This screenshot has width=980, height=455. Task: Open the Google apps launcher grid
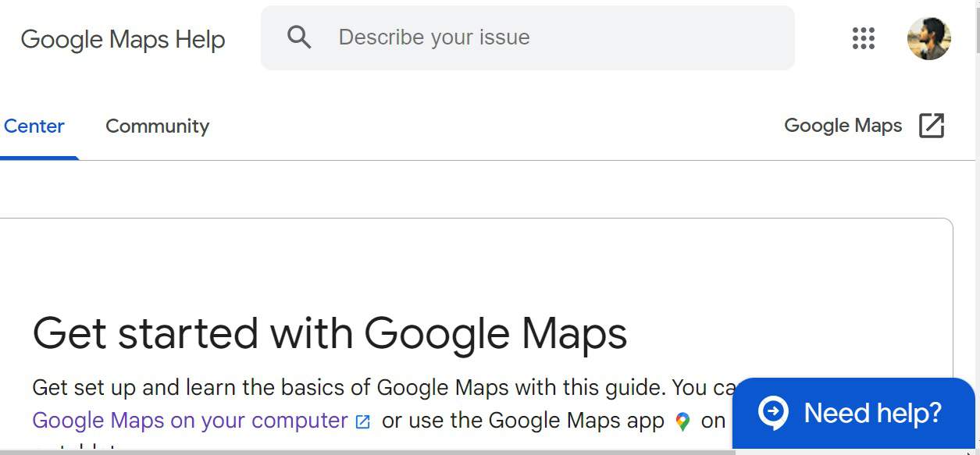pos(863,38)
